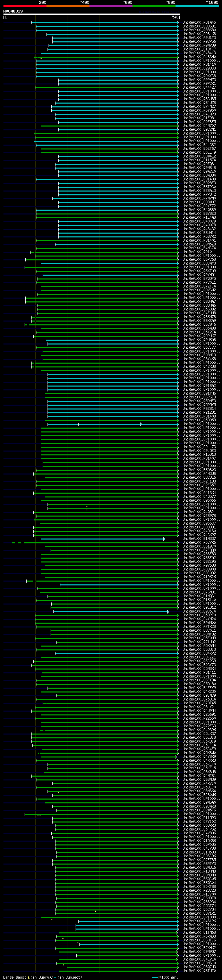Screen dimensions: 222x980
Task: Select hit label UniRef100_Q29BS3
Action: [199, 68]
